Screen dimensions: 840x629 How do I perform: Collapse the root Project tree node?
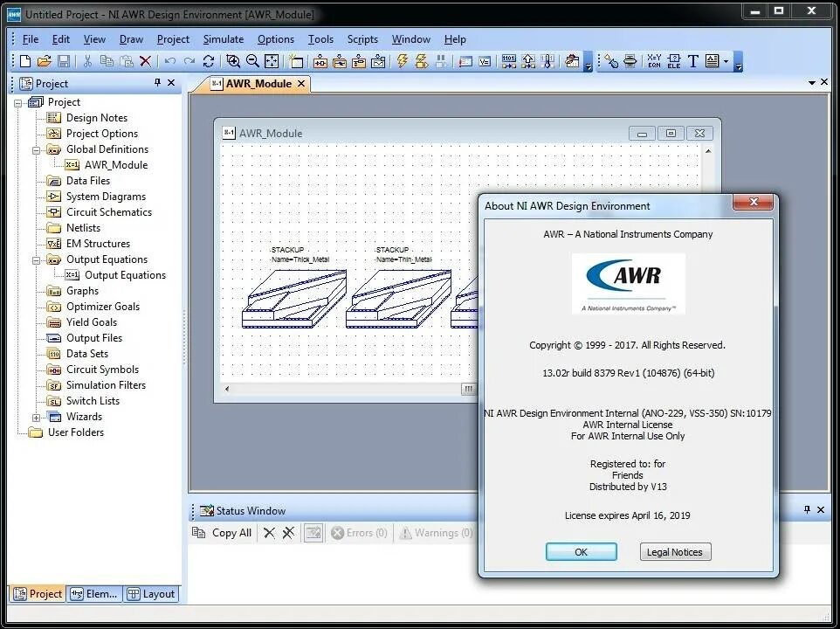[x=18, y=102]
